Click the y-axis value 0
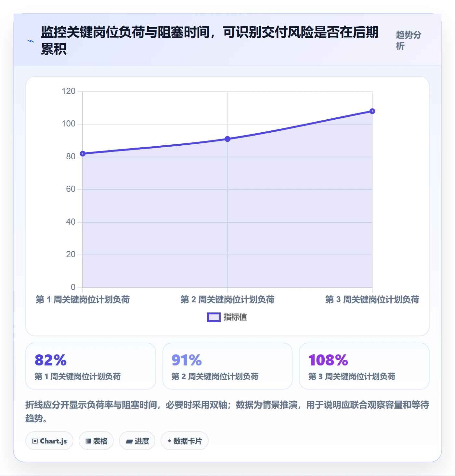The width and height of the screenshot is (455, 476). click(73, 287)
